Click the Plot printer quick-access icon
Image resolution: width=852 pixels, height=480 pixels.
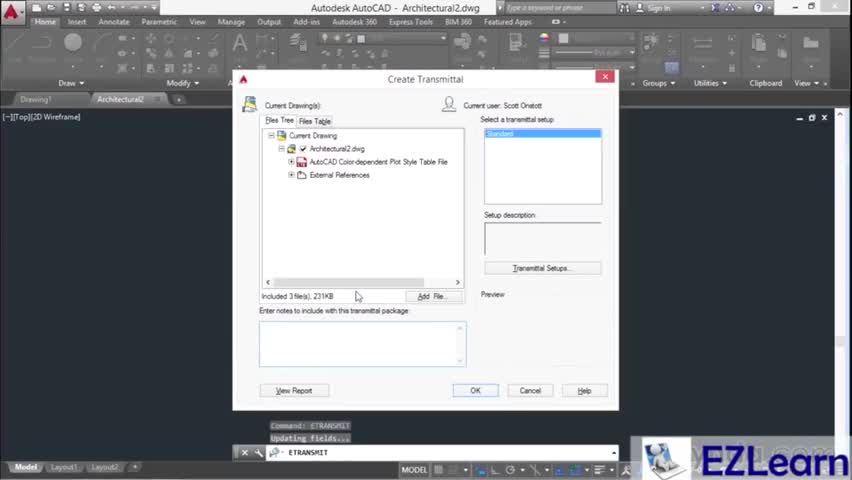tap(97, 8)
